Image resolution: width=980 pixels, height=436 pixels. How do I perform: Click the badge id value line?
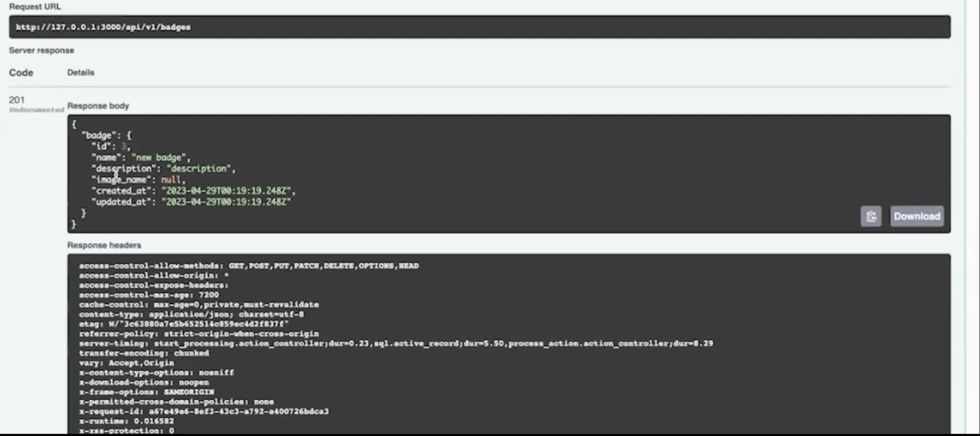click(111, 146)
